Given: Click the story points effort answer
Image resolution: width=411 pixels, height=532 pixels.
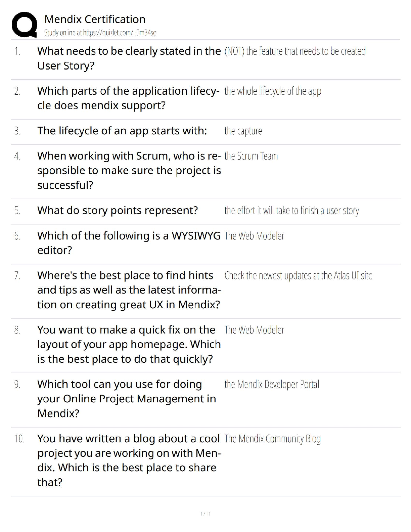Looking at the screenshot, I should tap(291, 211).
